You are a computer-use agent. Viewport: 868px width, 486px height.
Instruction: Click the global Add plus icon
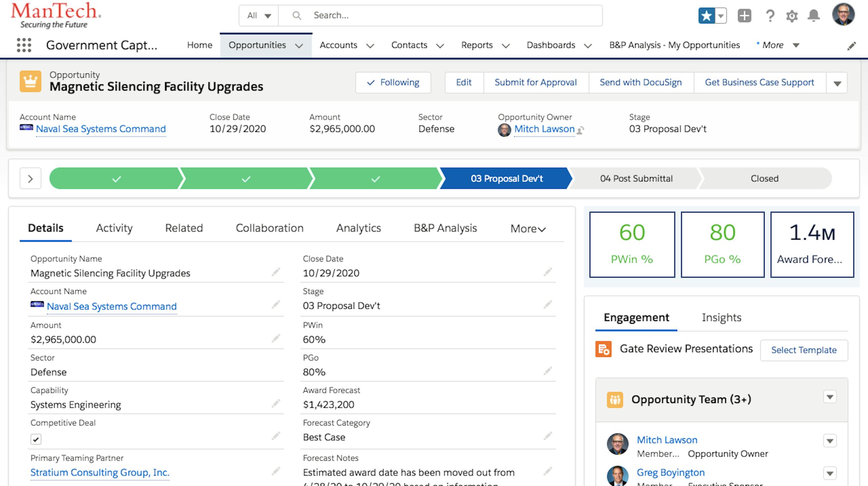(744, 16)
